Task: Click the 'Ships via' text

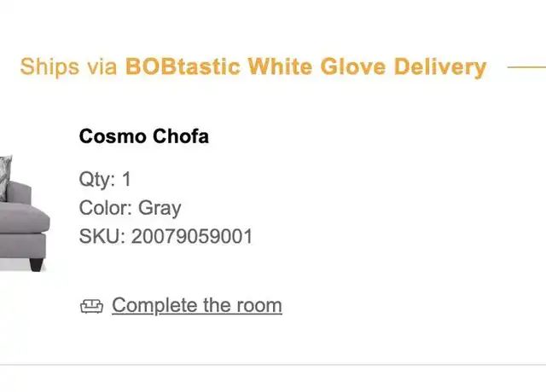Action: [68, 66]
